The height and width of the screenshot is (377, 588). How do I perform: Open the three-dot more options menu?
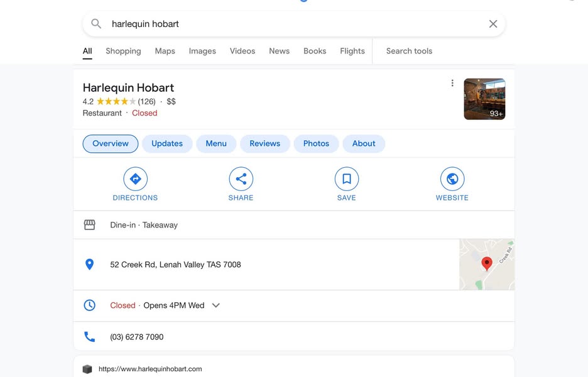[452, 83]
